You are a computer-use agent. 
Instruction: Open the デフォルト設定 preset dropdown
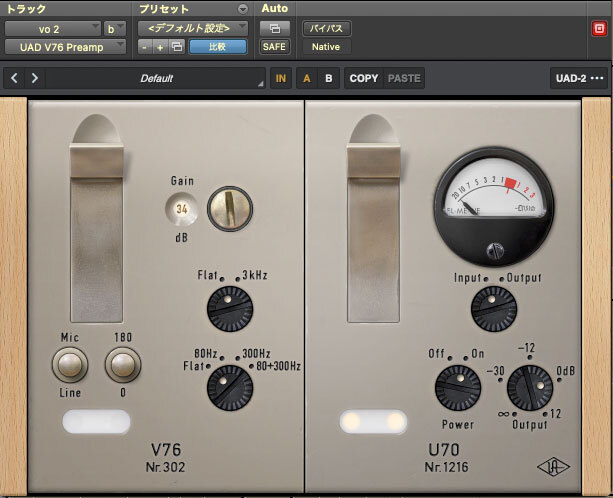(193, 29)
